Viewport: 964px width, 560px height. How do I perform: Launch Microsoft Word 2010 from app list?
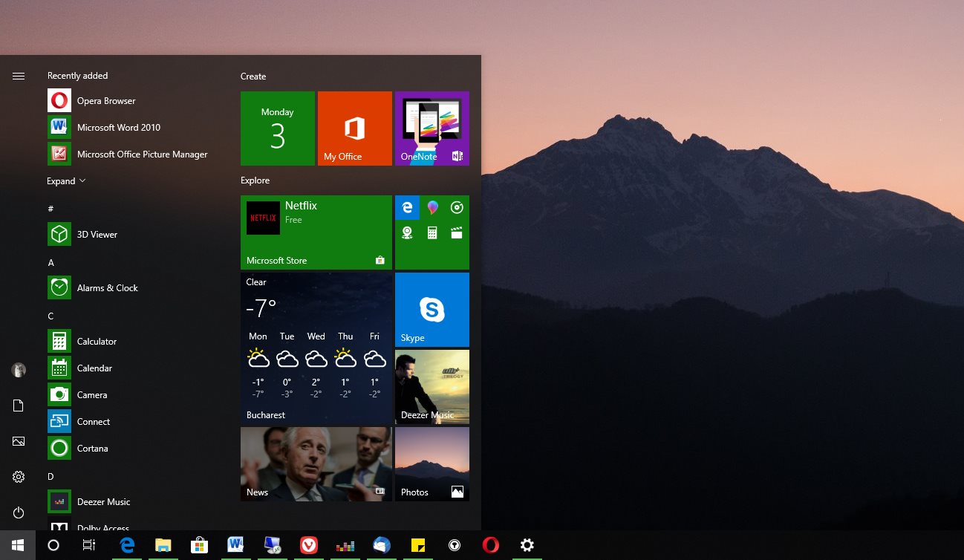134,128
